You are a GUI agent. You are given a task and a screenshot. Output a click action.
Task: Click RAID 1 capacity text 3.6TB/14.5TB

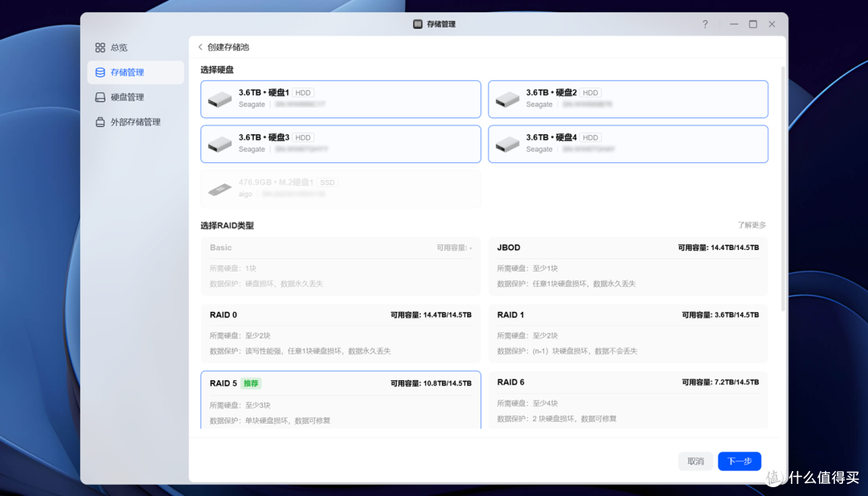[x=737, y=315]
